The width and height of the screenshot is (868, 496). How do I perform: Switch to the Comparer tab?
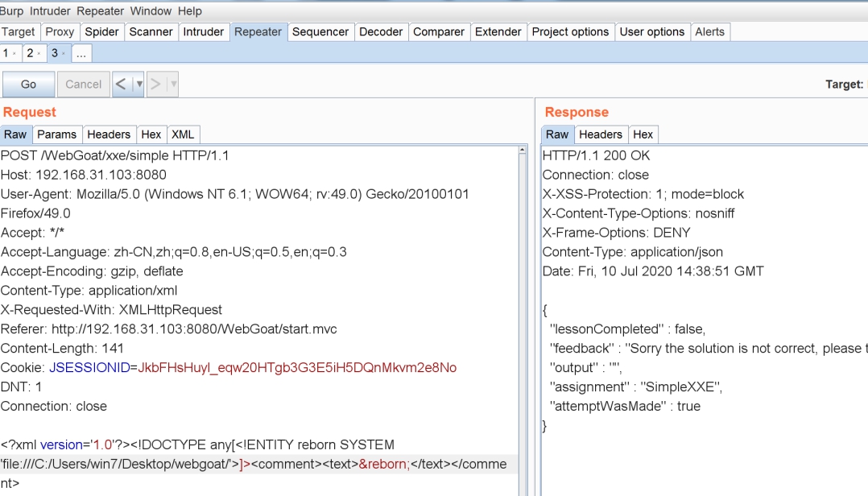tap(438, 32)
